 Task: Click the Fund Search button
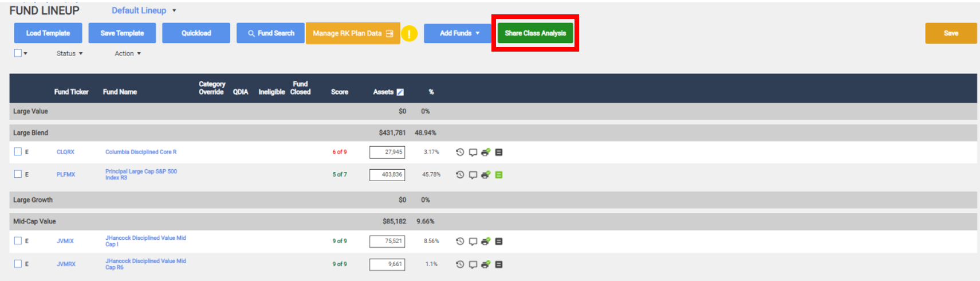coord(270,33)
